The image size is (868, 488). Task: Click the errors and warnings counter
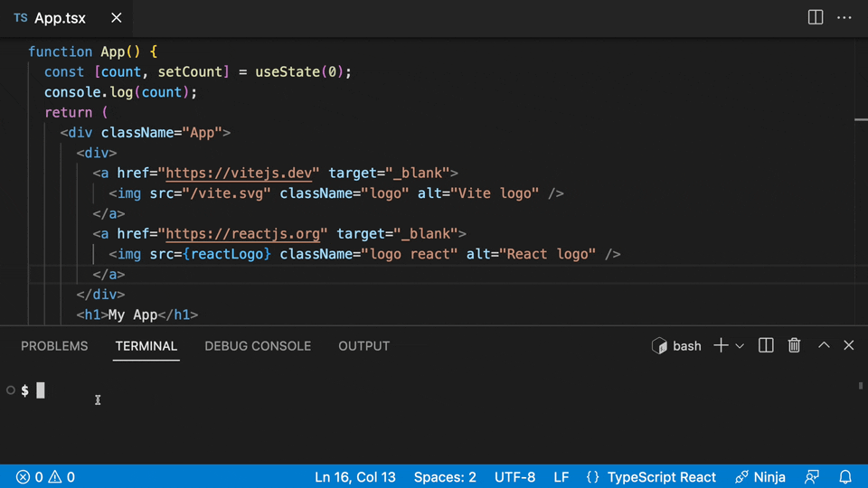[x=46, y=477]
